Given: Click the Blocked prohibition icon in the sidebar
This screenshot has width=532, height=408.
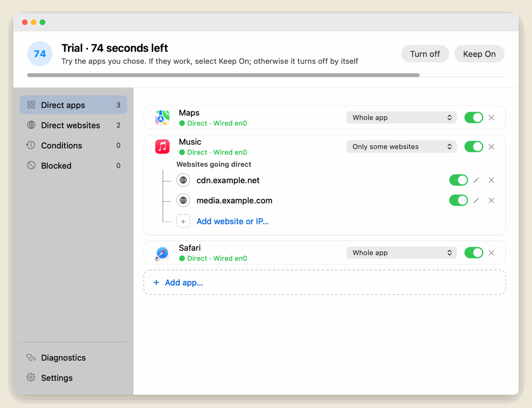Looking at the screenshot, I should click(x=31, y=165).
